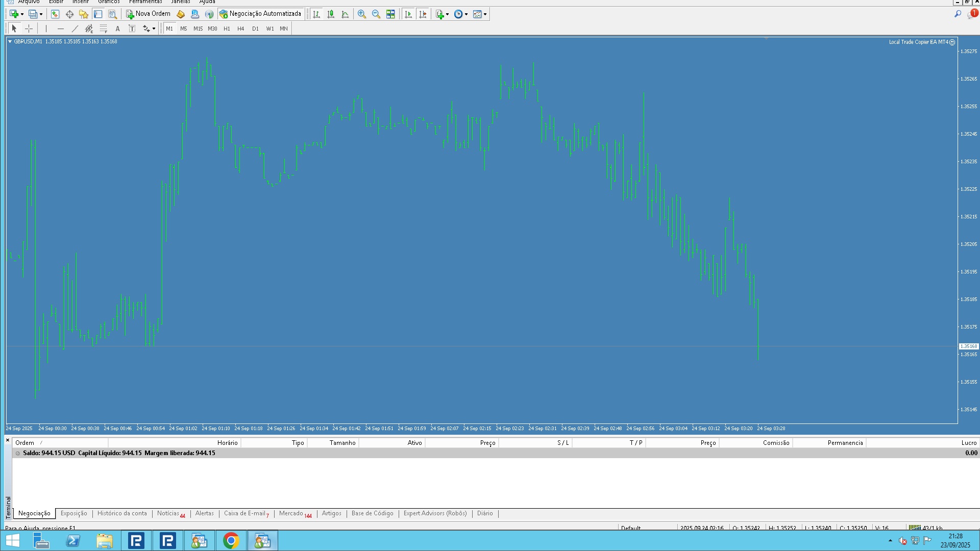The height and width of the screenshot is (551, 980).
Task: Switch to Expert Advisors (Robôs) tab
Action: (x=435, y=513)
